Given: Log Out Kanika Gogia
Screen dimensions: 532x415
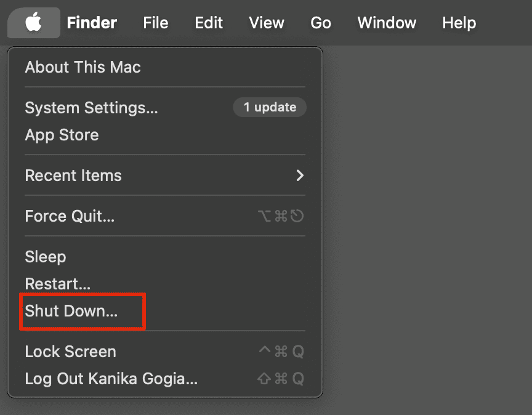Looking at the screenshot, I should click(x=111, y=379).
